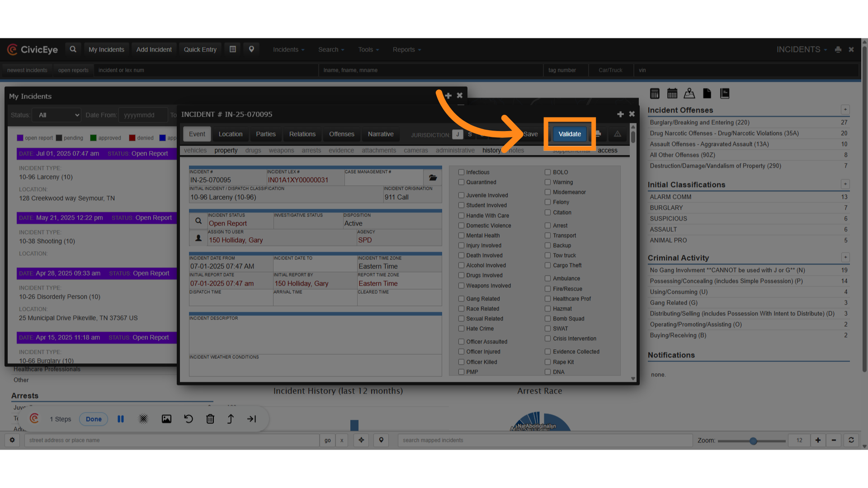Open the Tools dropdown menu
Viewport: 868px width, 488px height.
[x=368, y=50]
